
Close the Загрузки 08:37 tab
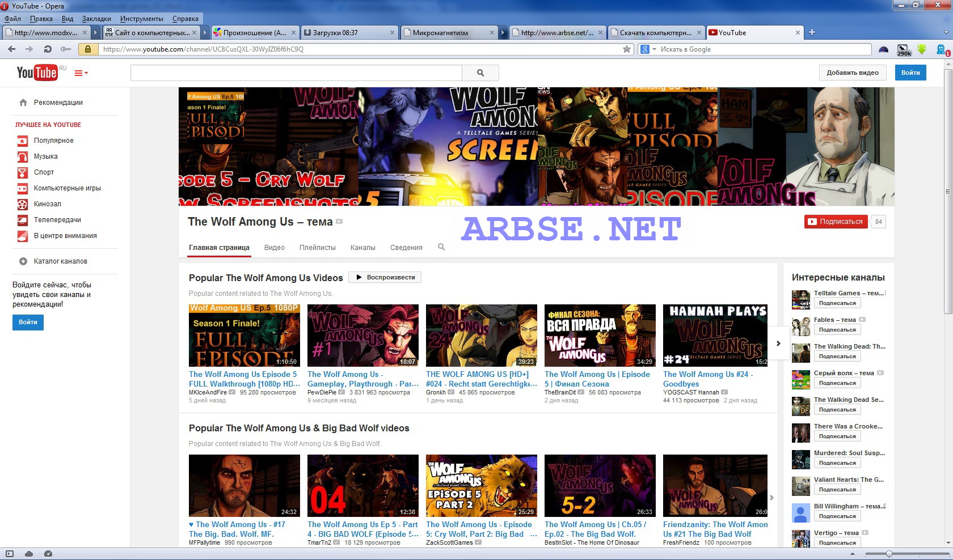click(x=392, y=33)
